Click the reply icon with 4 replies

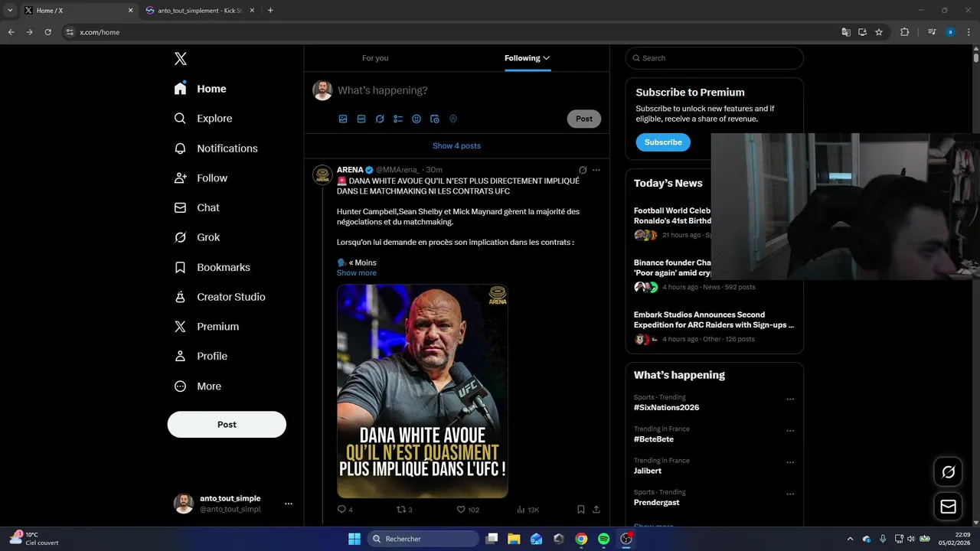(341, 509)
